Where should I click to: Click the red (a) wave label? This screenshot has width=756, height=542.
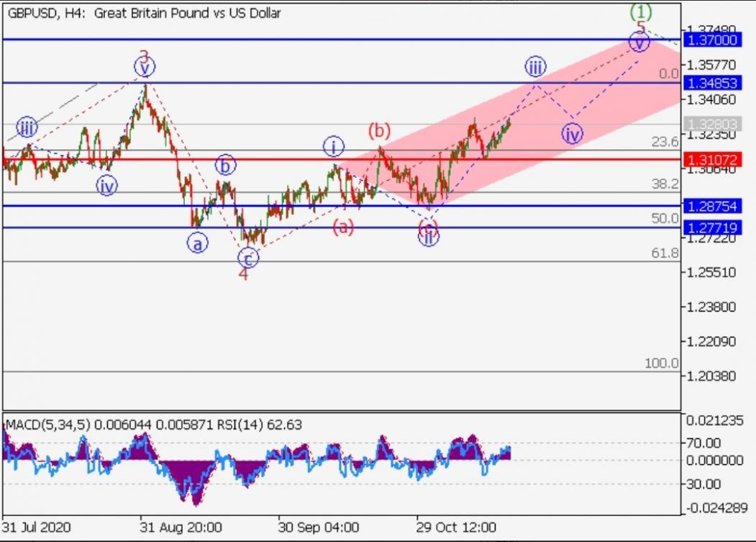pyautogui.click(x=343, y=227)
